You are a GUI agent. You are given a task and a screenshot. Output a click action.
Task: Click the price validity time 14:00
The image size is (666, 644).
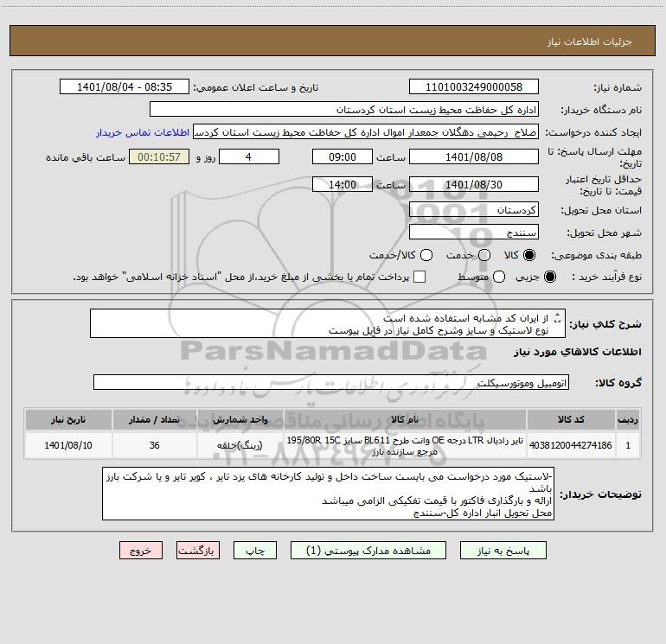[x=343, y=184]
